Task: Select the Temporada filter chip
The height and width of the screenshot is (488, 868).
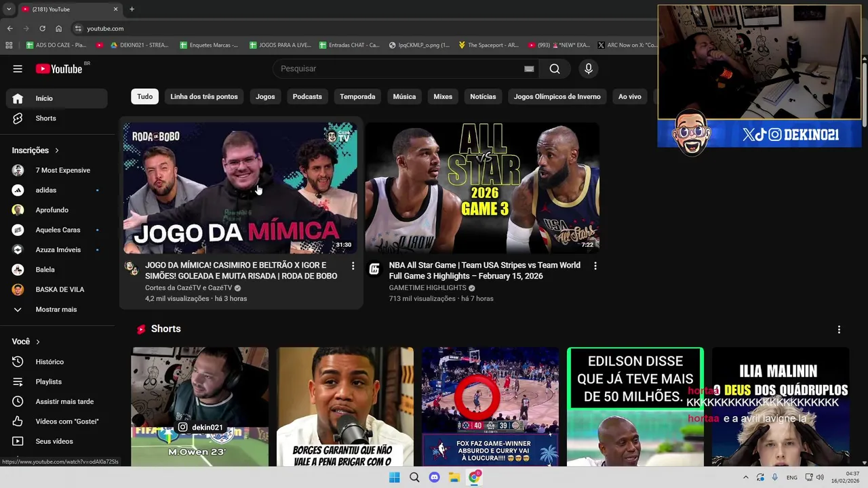Action: pyautogui.click(x=357, y=96)
